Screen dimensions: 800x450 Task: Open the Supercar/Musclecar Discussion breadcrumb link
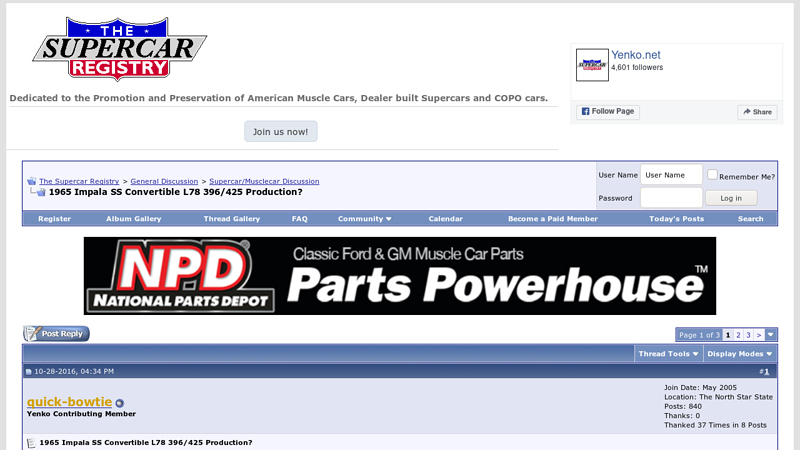coord(264,181)
